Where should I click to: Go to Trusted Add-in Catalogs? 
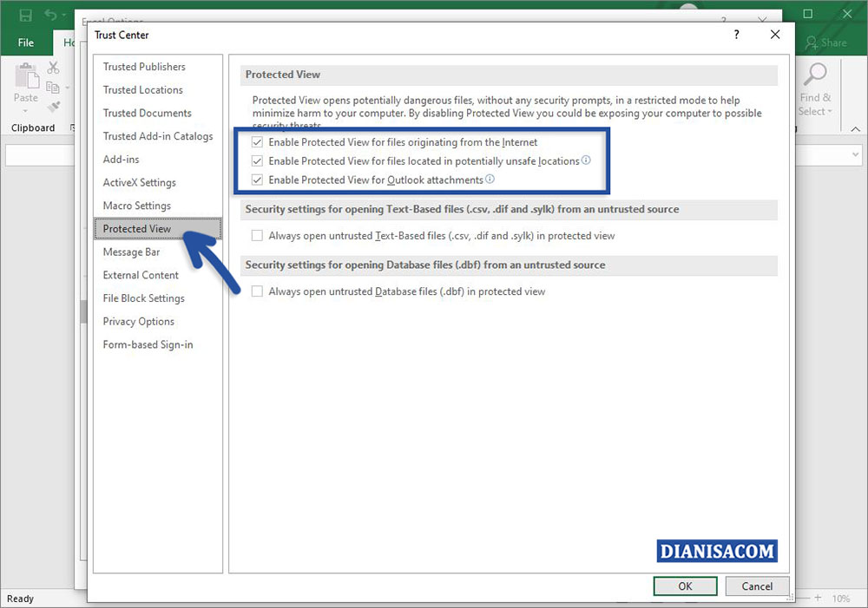(158, 136)
